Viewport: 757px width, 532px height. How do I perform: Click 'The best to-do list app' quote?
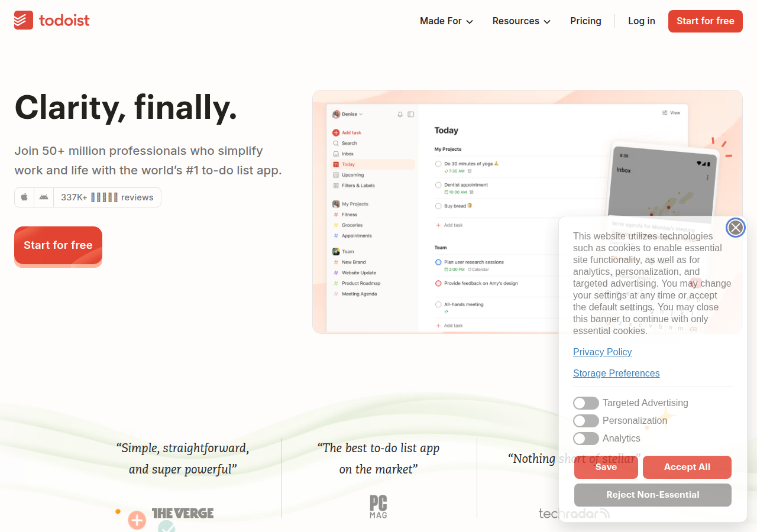coord(378,459)
